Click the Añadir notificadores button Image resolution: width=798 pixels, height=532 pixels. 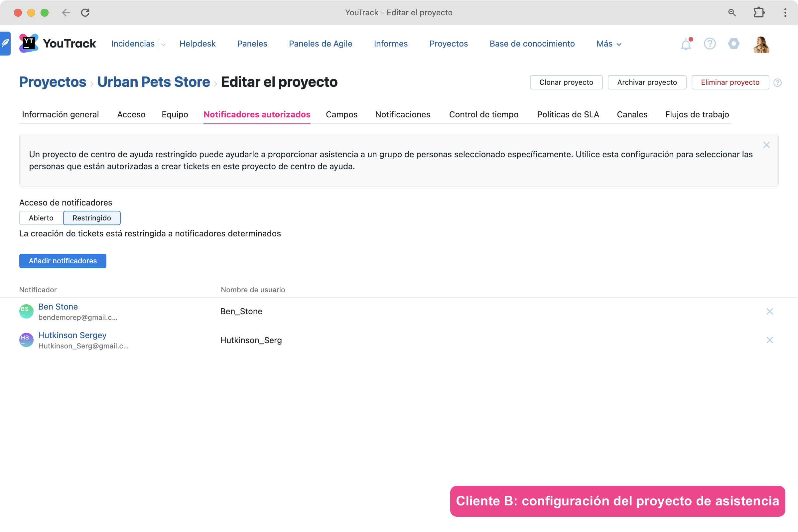pyautogui.click(x=63, y=261)
